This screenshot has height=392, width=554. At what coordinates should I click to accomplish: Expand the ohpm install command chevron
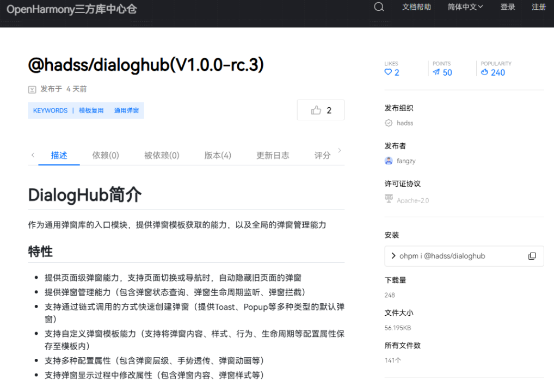(x=393, y=256)
